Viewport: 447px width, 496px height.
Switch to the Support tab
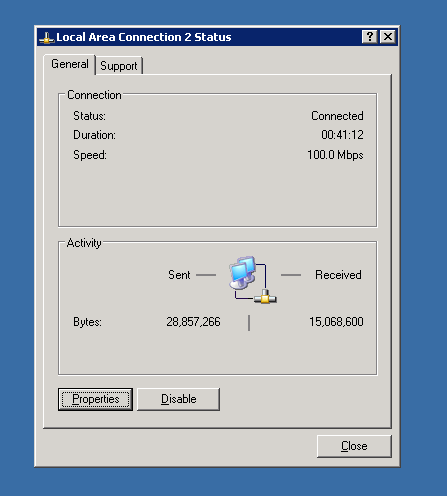pyautogui.click(x=119, y=66)
